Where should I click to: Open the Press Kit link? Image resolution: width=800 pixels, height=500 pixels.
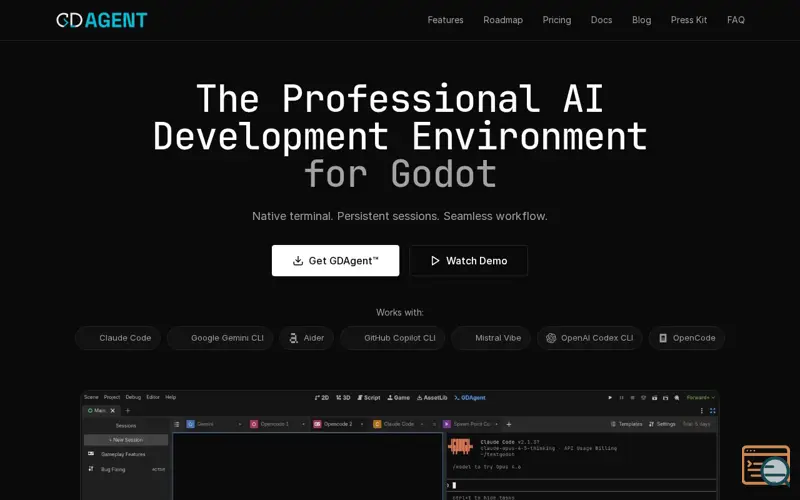[689, 20]
